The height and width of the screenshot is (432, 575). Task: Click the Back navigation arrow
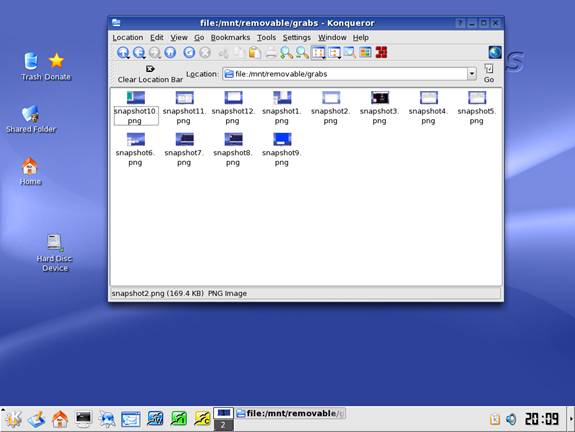coord(139,53)
